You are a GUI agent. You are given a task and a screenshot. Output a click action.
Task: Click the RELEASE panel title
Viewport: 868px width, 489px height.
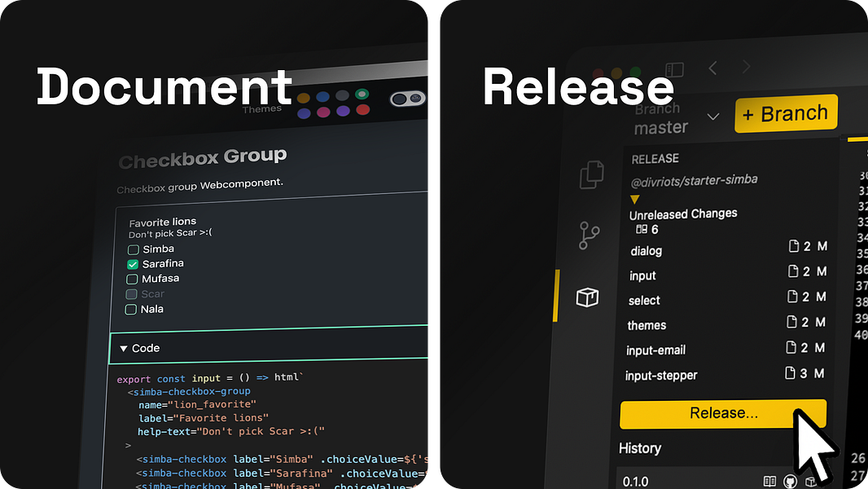(x=655, y=159)
